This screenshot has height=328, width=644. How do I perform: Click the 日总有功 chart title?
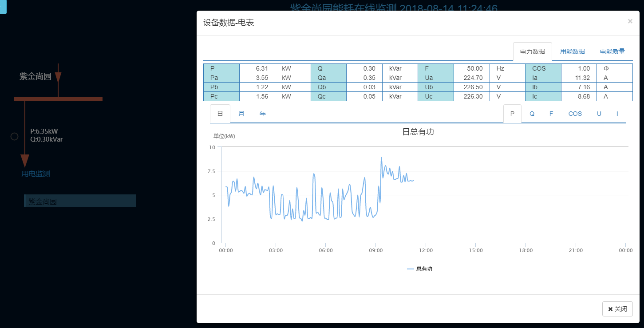point(418,131)
